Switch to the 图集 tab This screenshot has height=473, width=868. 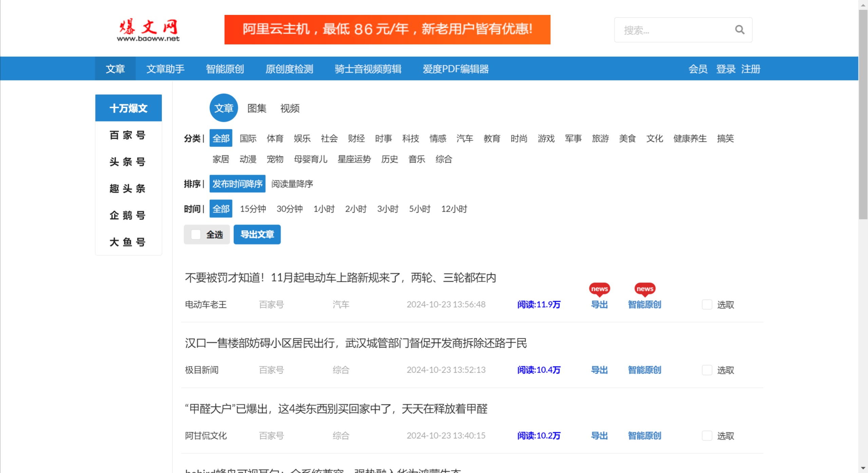point(257,108)
